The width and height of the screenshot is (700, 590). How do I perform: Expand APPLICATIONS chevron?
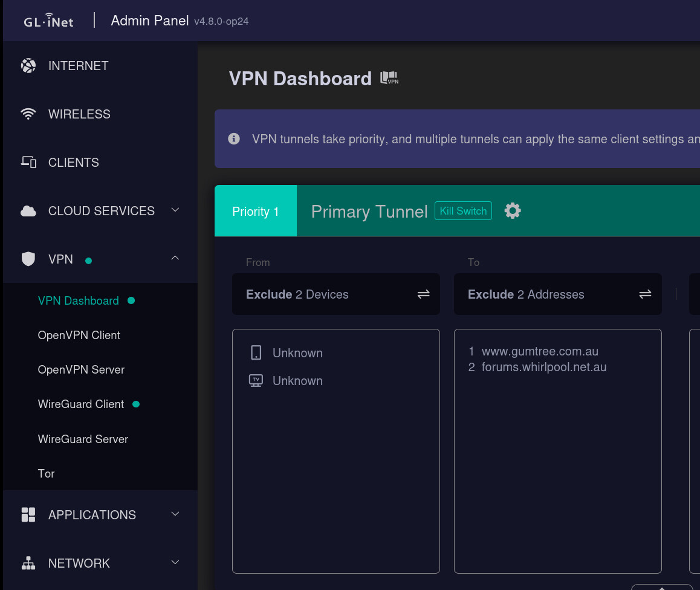175,514
